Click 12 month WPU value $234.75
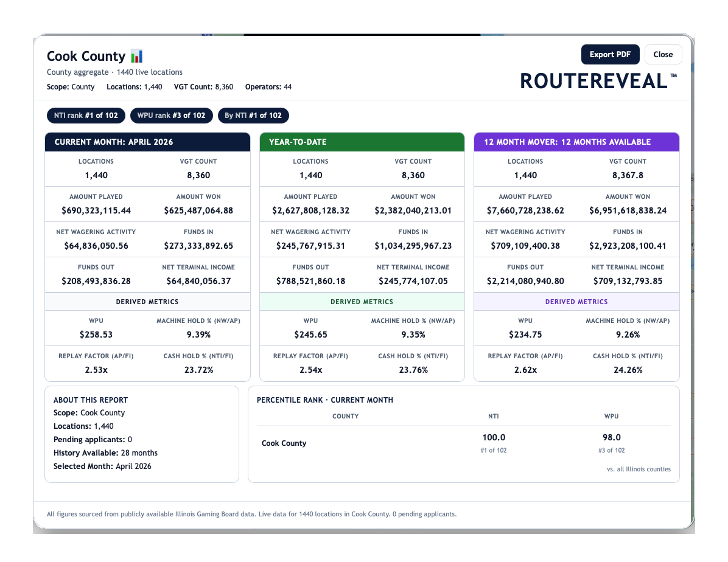The image size is (728, 562). click(x=525, y=335)
